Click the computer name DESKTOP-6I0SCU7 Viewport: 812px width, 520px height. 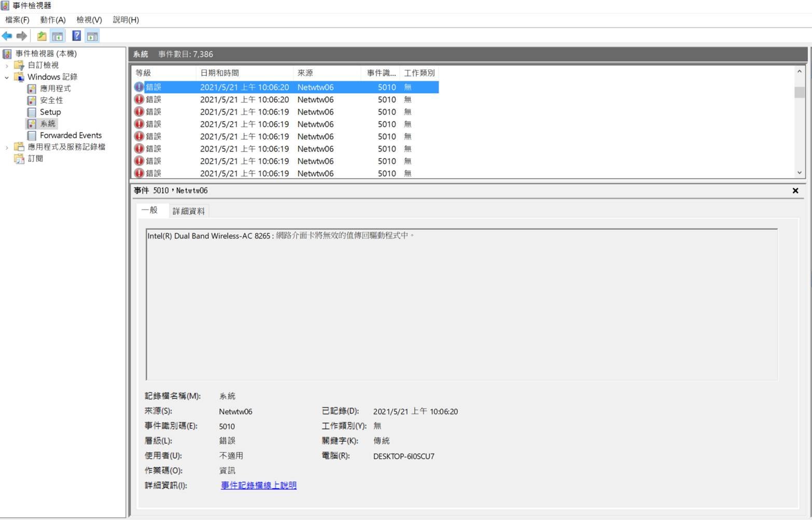click(404, 456)
